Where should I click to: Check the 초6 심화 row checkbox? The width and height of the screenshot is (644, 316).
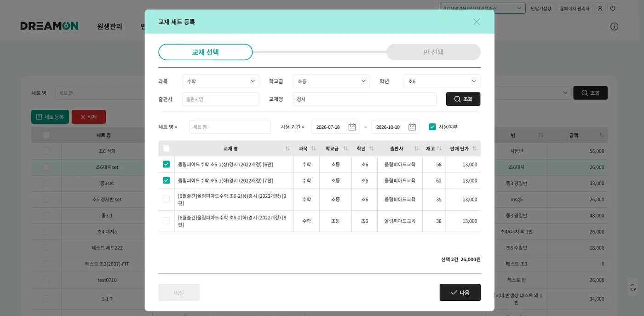click(46, 151)
